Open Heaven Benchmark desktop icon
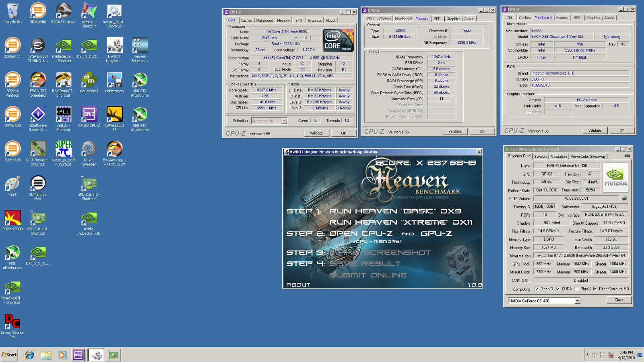This screenshot has width=644, height=362. (140, 50)
